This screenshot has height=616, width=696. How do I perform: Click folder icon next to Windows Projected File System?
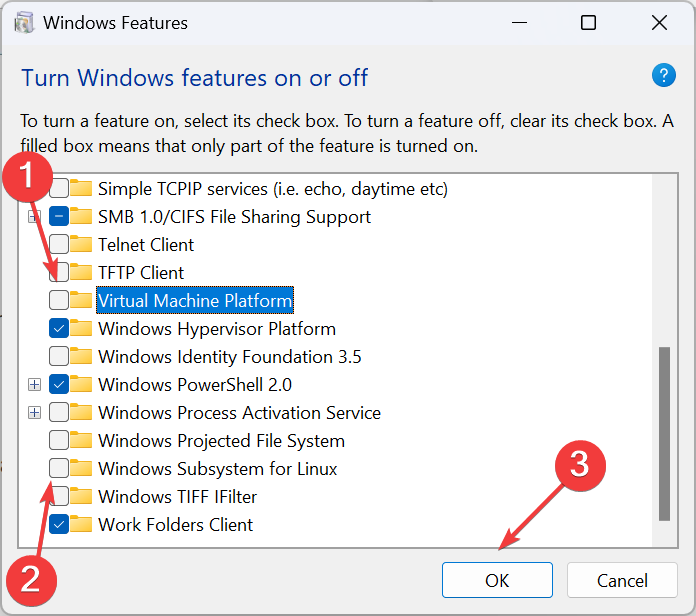[82, 440]
